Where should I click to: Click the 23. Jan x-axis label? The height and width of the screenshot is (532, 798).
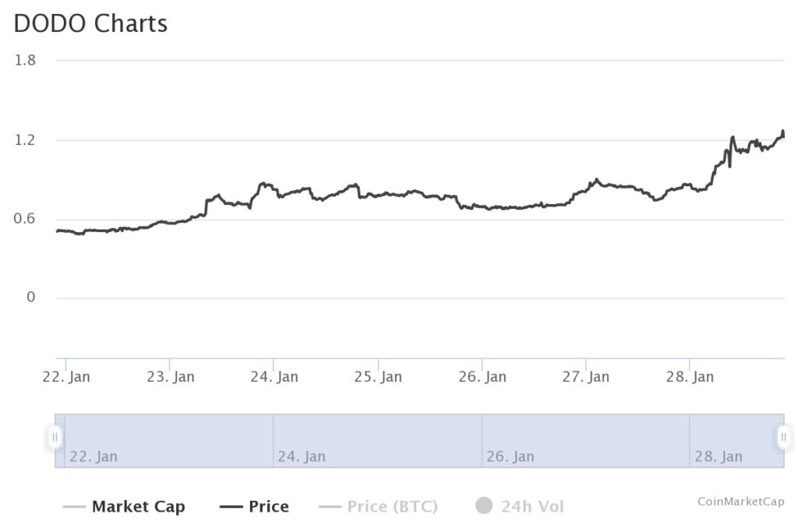(171, 377)
